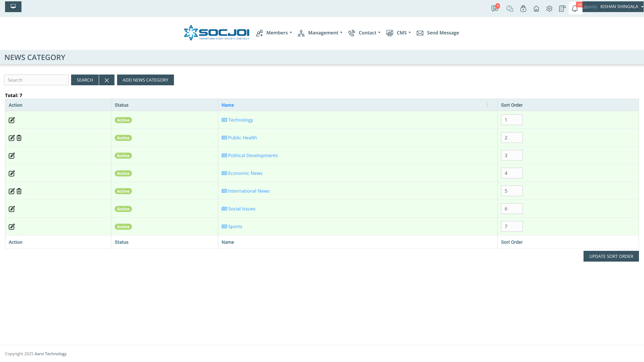The height and width of the screenshot is (362, 644).
Task: Click the top Sort Order column header
Action: pos(512,105)
